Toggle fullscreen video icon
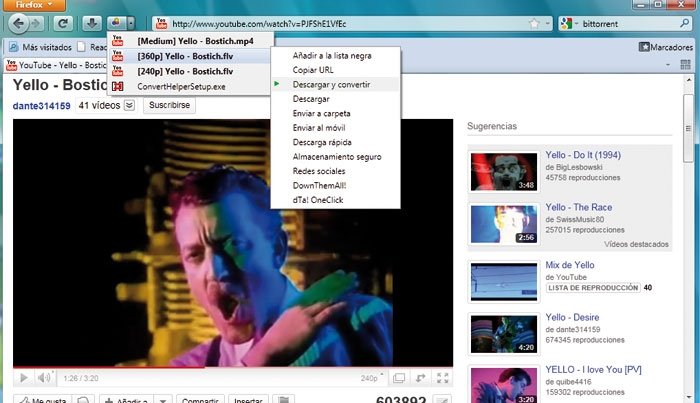 click(442, 378)
